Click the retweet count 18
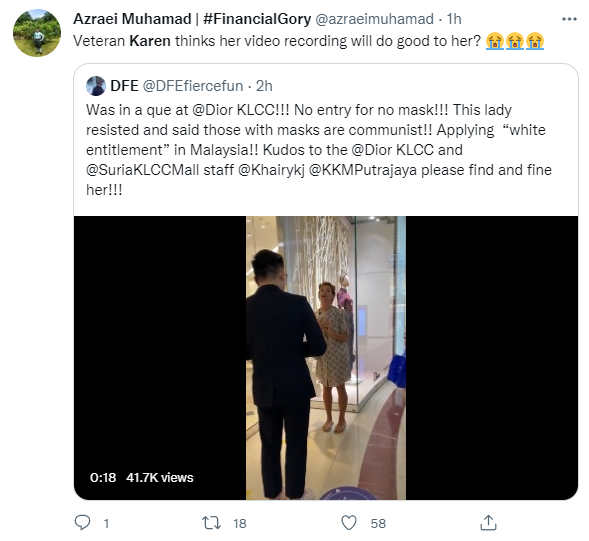Screen dimensions: 589x541 (x=240, y=523)
